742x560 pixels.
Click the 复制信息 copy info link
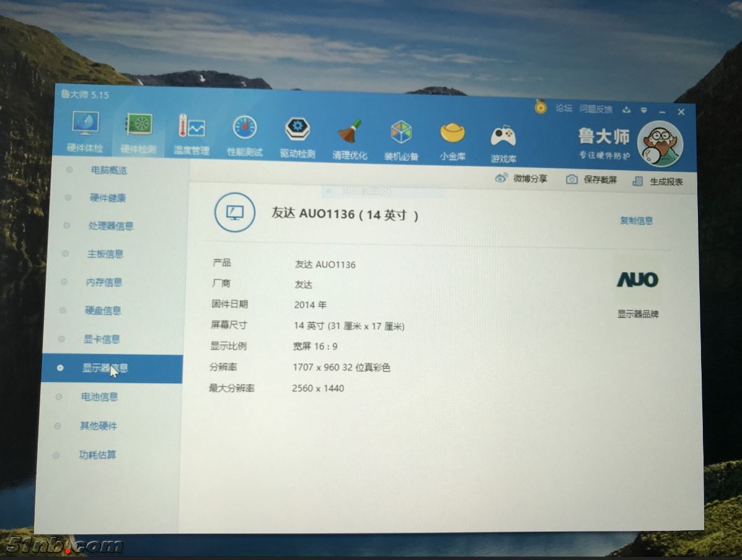636,220
